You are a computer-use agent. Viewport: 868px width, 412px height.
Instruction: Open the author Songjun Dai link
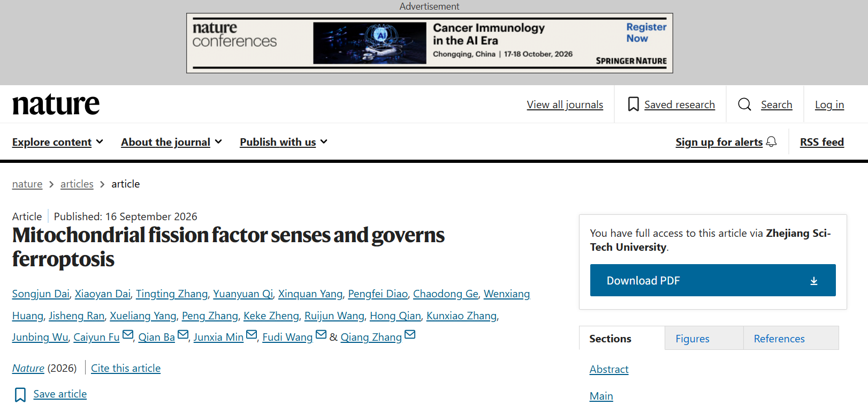click(41, 294)
